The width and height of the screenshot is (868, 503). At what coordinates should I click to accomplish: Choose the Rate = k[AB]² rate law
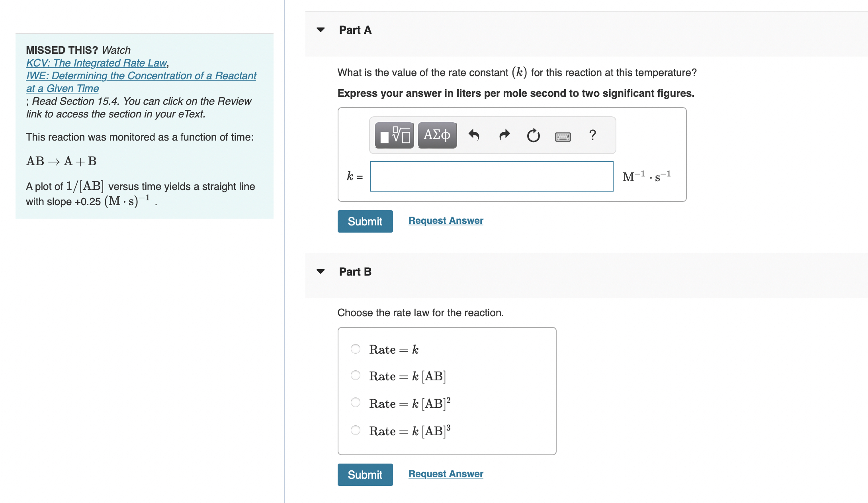tap(355, 402)
